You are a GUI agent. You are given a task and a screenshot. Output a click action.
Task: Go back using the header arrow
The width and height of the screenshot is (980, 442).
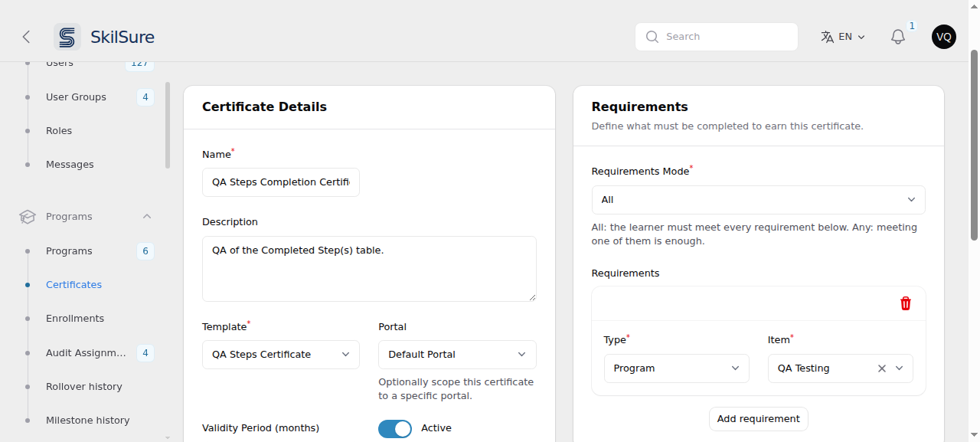[x=26, y=37]
